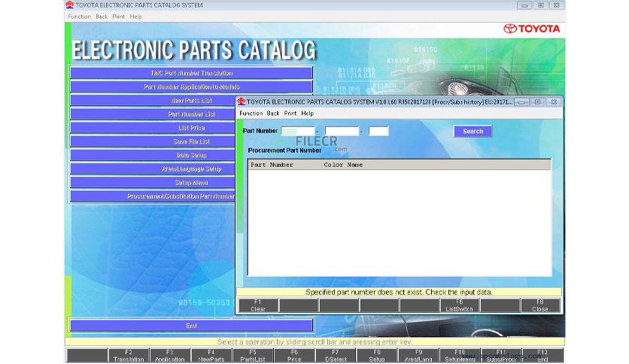The image size is (629, 364).
Task: Focus the third Part Number input field
Action: point(378,131)
